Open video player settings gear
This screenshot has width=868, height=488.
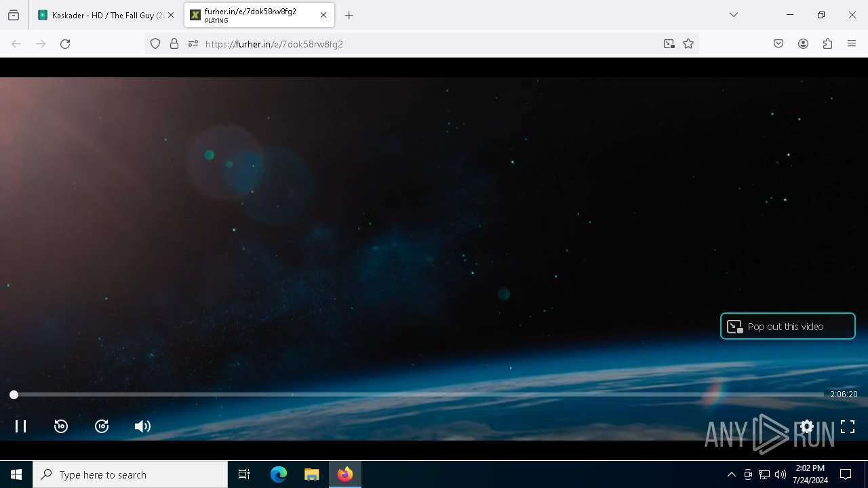(807, 426)
